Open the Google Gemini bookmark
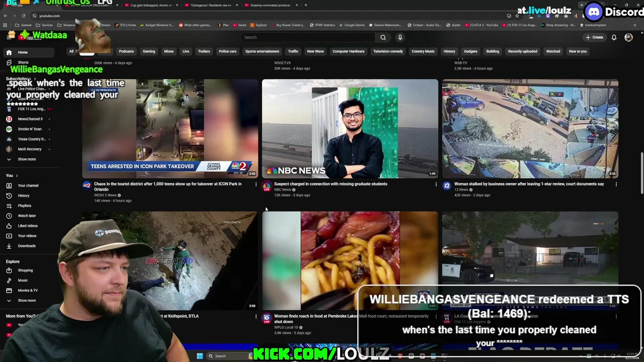The width and height of the screenshot is (644, 362). (x=352, y=25)
